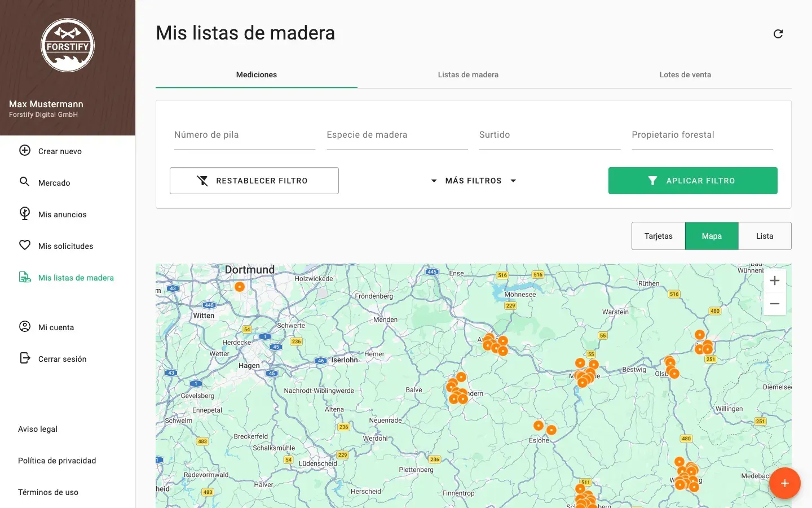Image resolution: width=812 pixels, height=508 pixels.
Task: Click the orange map marker in Dortmund
Action: (240, 287)
